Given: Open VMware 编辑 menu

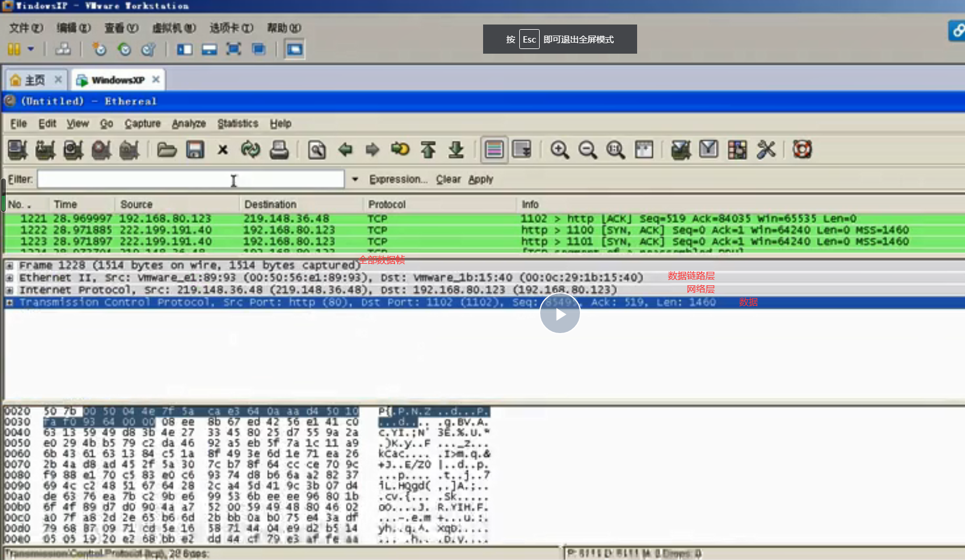Looking at the screenshot, I should pyautogui.click(x=74, y=28).
